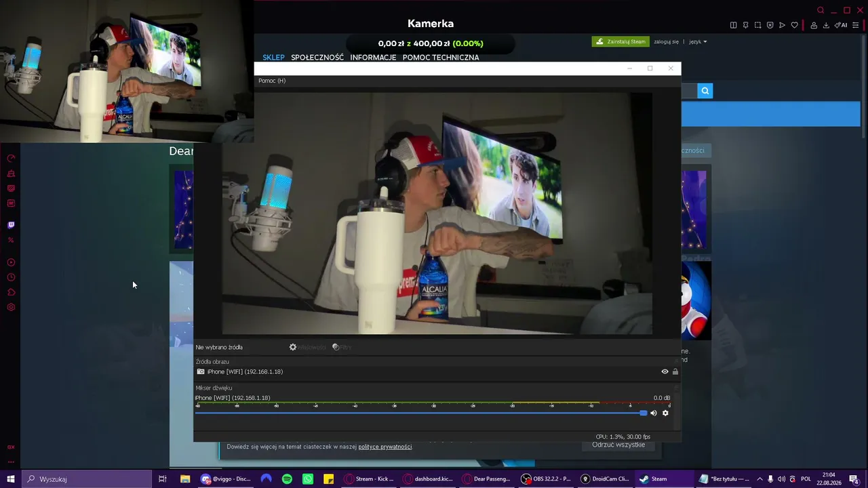Click the Zainstaluj Steam button
Image resolution: width=868 pixels, height=488 pixels.
[620, 41]
